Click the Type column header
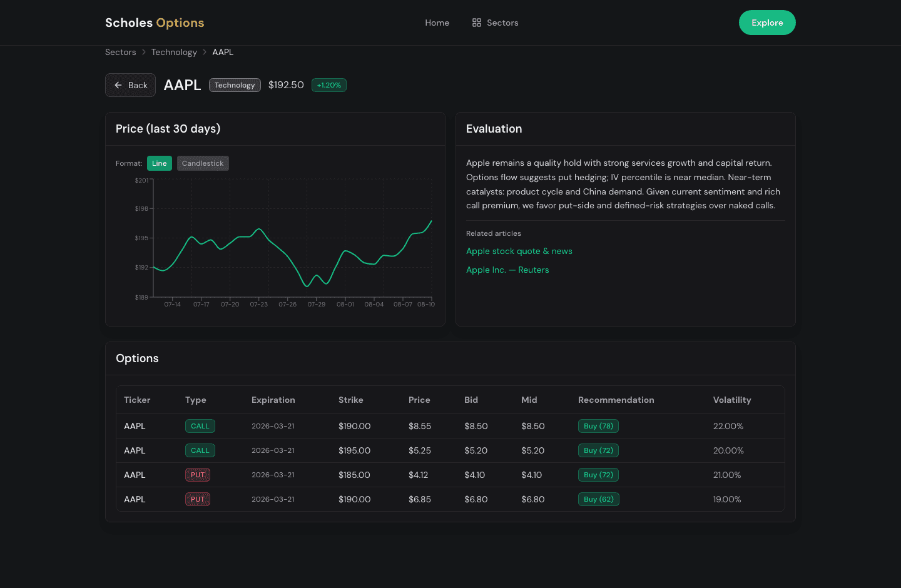Image resolution: width=901 pixels, height=588 pixels. click(x=196, y=400)
